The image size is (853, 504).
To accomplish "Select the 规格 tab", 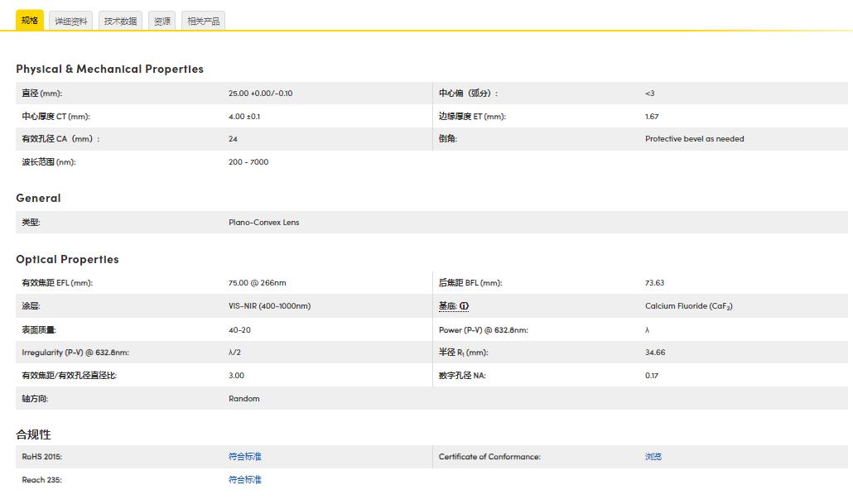I will coord(30,21).
